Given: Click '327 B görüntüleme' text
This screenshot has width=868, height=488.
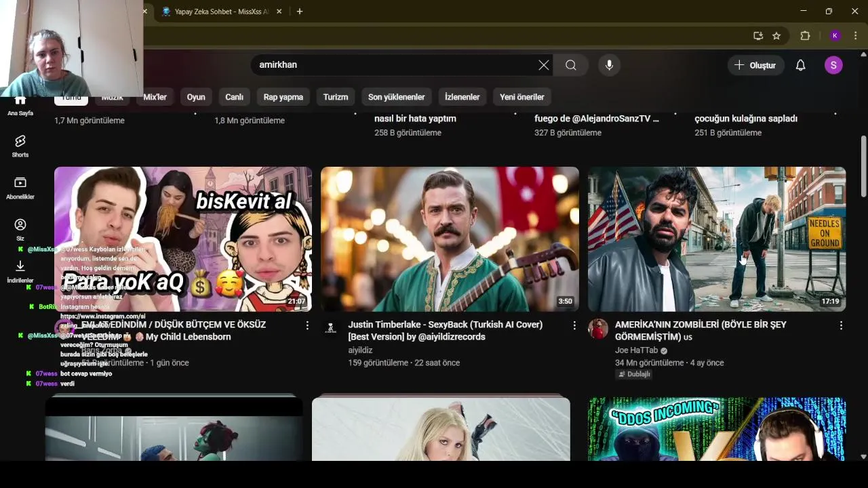Looking at the screenshot, I should (x=568, y=133).
